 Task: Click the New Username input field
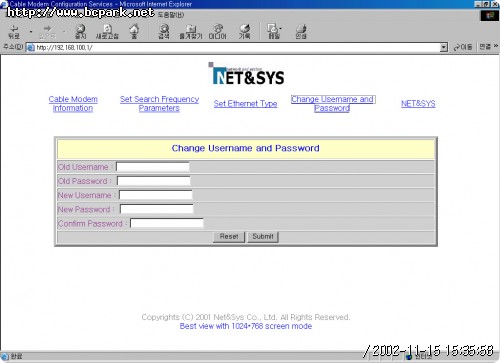156,195
